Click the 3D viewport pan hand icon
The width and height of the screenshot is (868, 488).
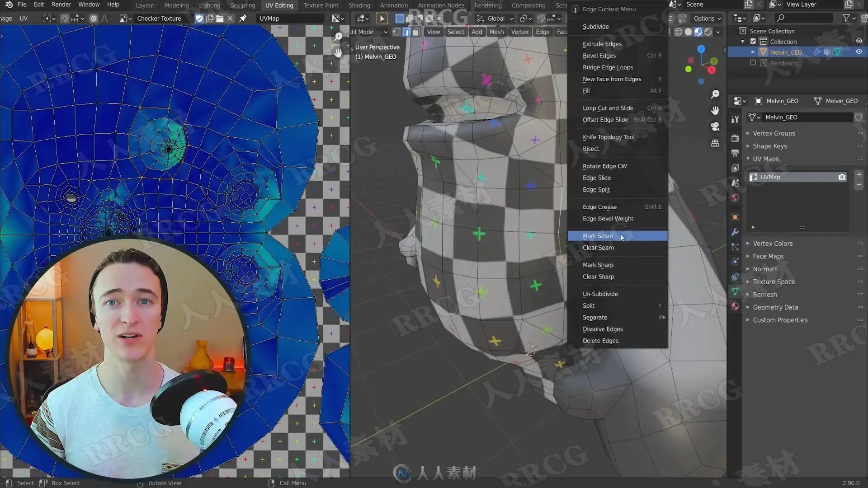tap(715, 110)
